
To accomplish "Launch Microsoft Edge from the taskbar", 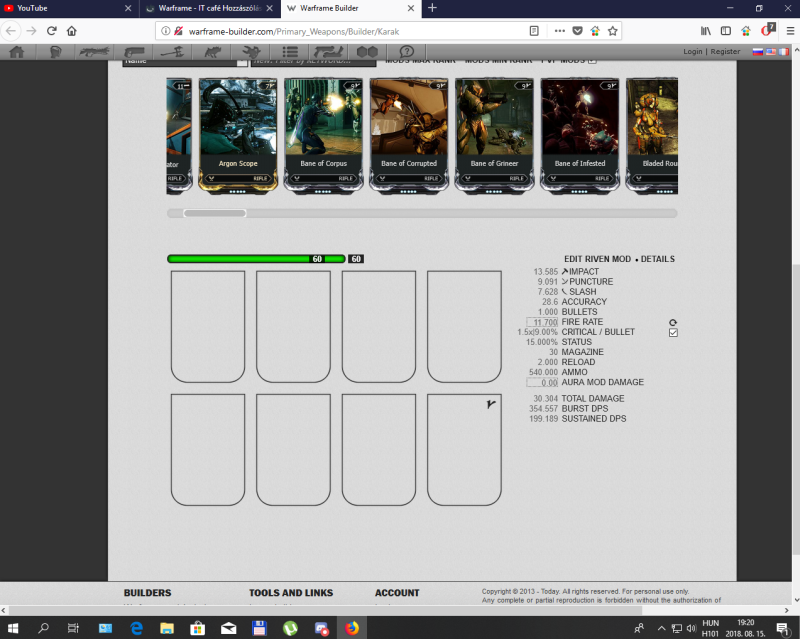I will click(136, 628).
